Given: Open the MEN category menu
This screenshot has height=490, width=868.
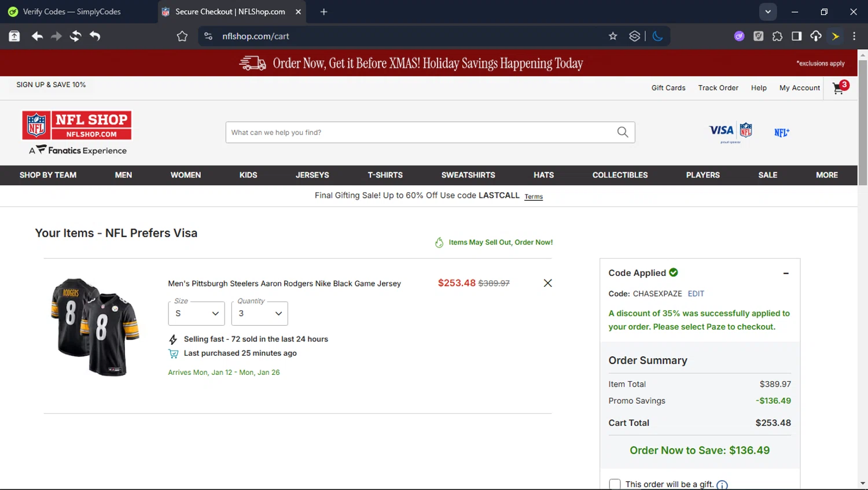Looking at the screenshot, I should 123,175.
